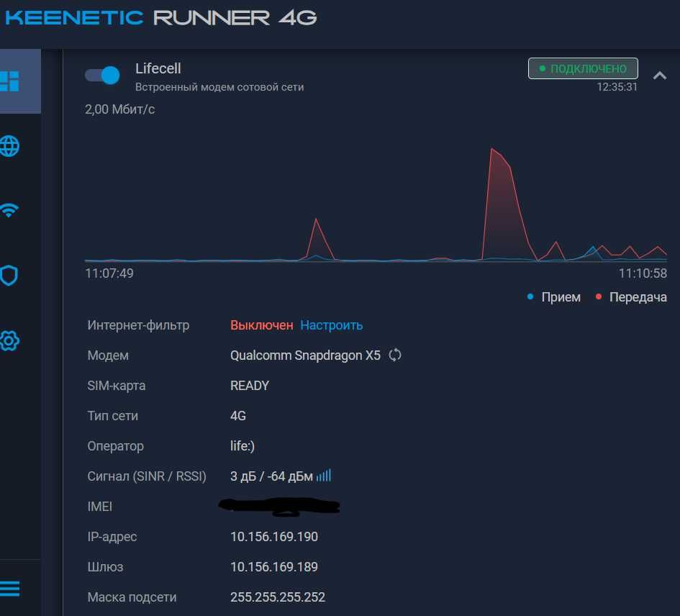
Task: Click the Модем row label
Action: [108, 355]
